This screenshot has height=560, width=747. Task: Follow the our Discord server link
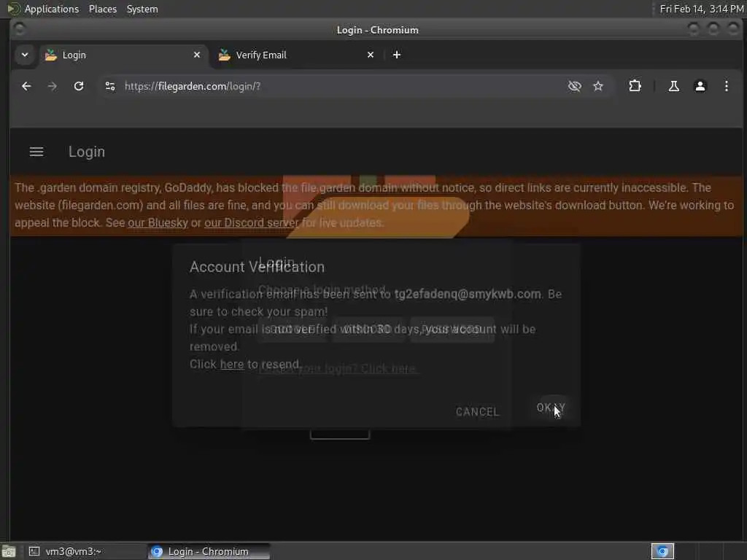[251, 223]
